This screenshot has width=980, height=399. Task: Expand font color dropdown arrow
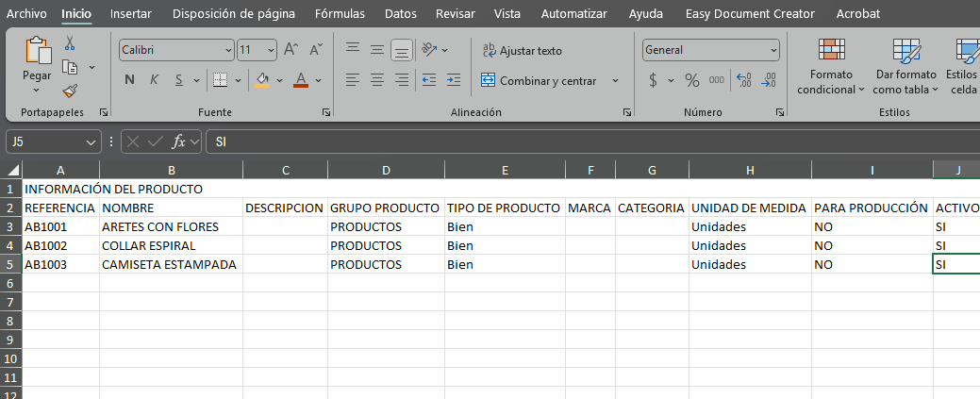click(x=318, y=81)
